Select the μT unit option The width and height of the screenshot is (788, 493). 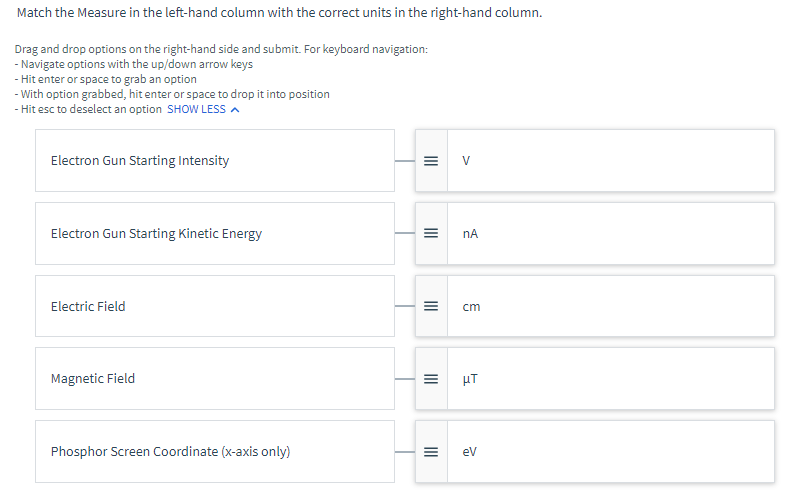click(610, 379)
